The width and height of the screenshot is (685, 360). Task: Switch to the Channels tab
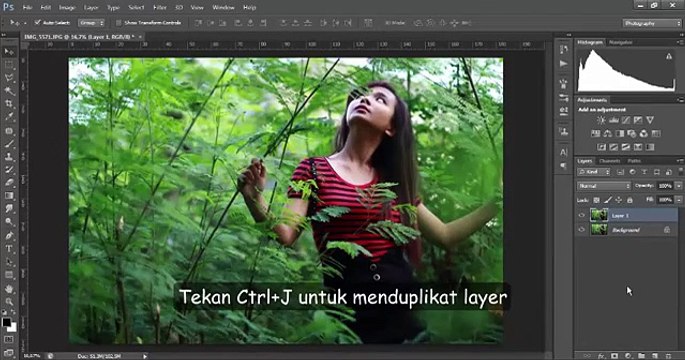609,161
